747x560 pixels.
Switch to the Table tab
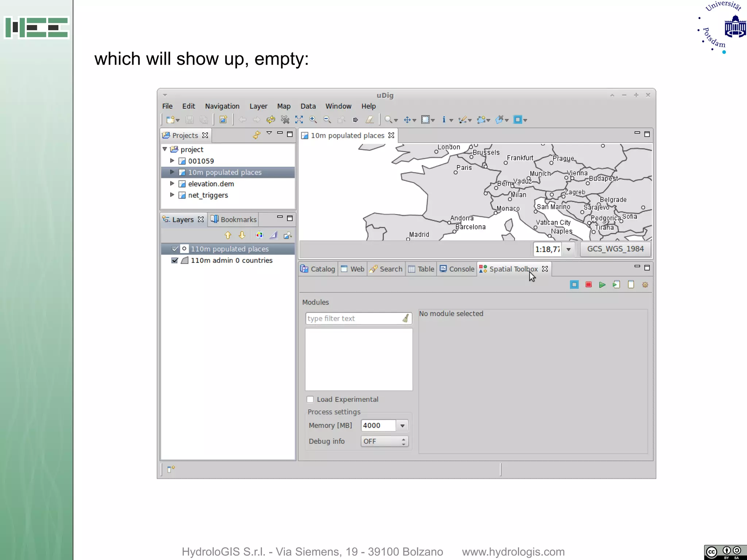click(421, 269)
